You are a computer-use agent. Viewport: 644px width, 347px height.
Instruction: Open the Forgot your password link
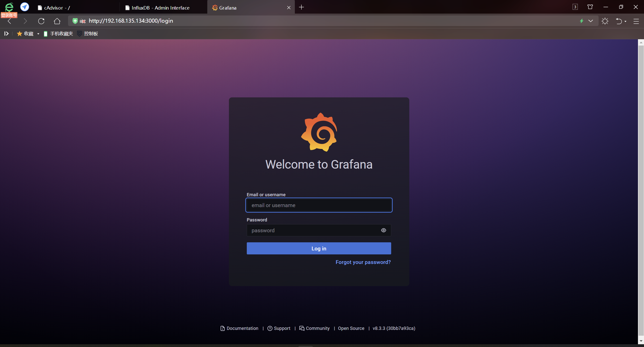click(x=363, y=262)
